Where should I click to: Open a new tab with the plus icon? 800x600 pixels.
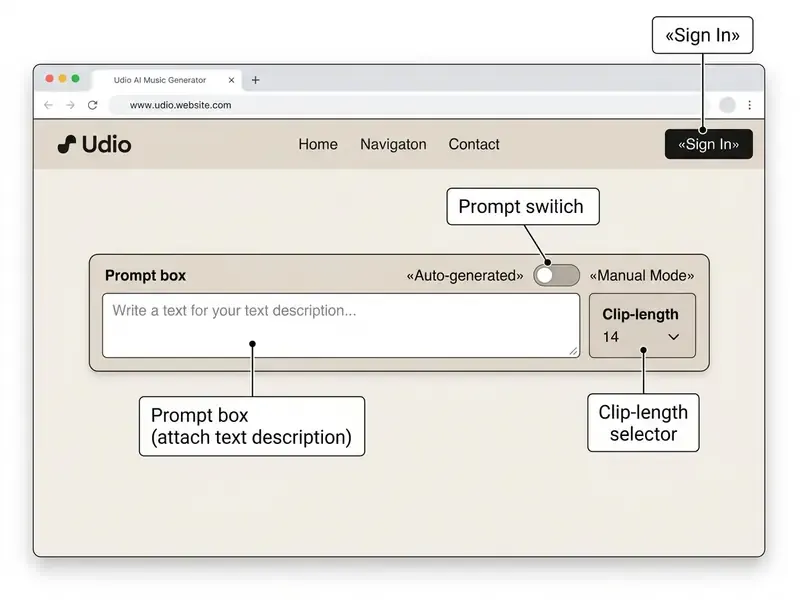pos(256,80)
